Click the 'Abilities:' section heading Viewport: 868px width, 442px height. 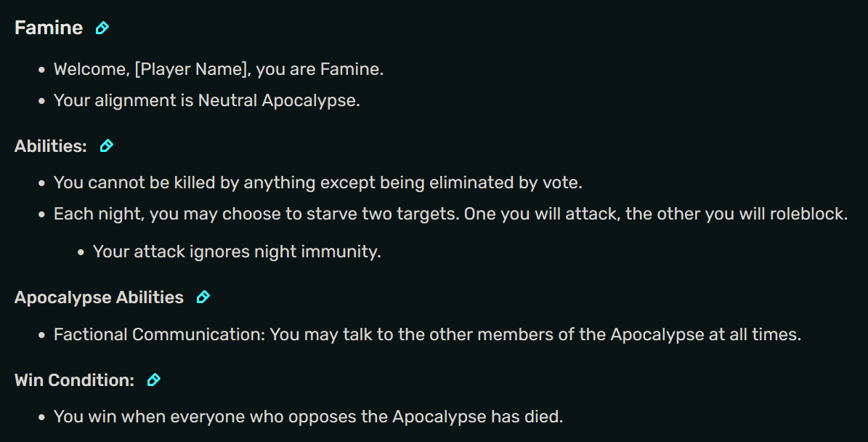coord(49,145)
